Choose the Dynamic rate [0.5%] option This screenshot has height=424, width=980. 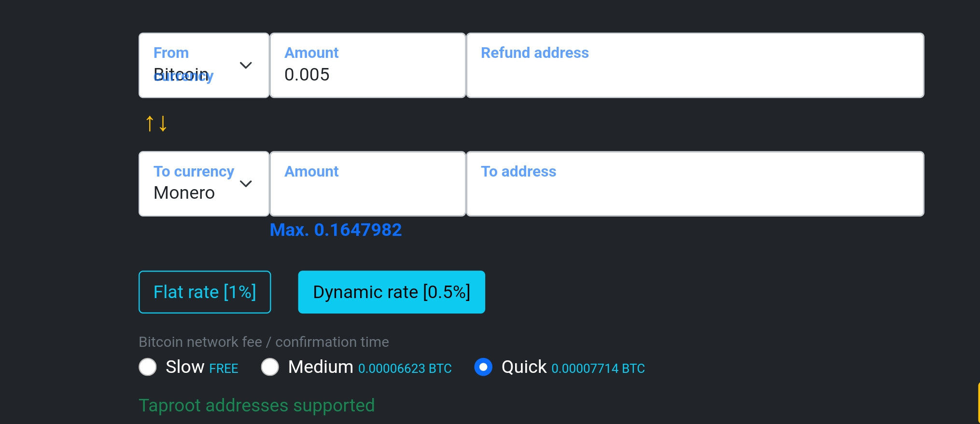(x=392, y=292)
